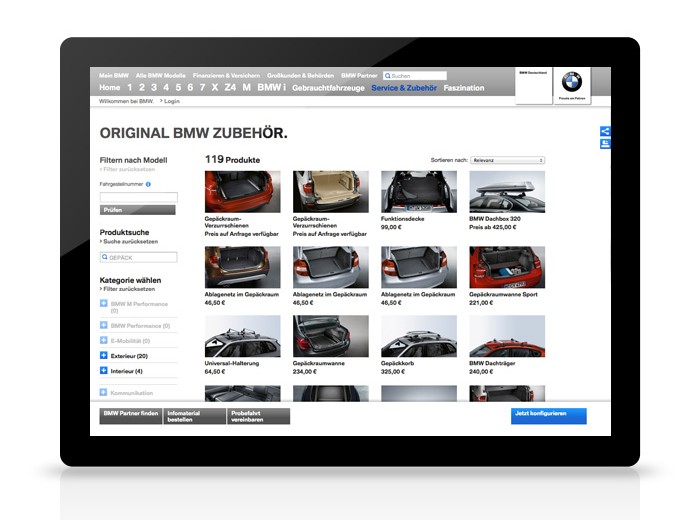Click the magnifier icon in Produktsuche field
Screen dimensions: 700x520
point(104,257)
